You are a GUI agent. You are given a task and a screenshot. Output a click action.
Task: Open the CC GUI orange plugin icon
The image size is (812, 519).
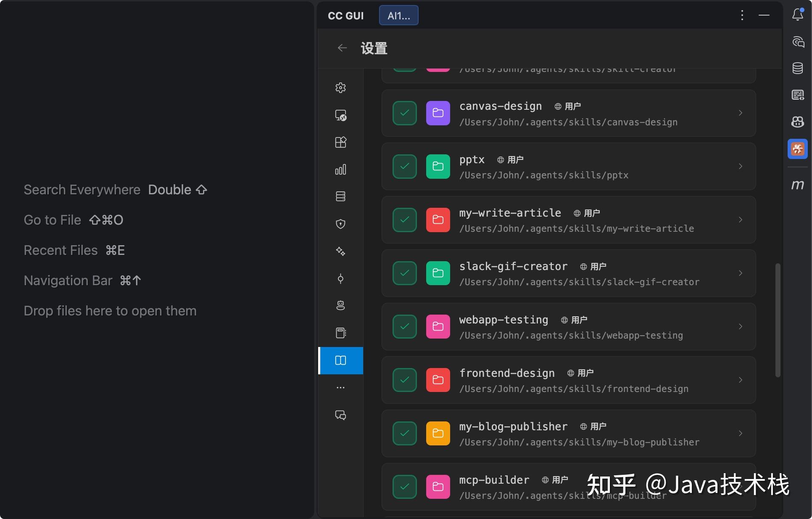click(797, 149)
